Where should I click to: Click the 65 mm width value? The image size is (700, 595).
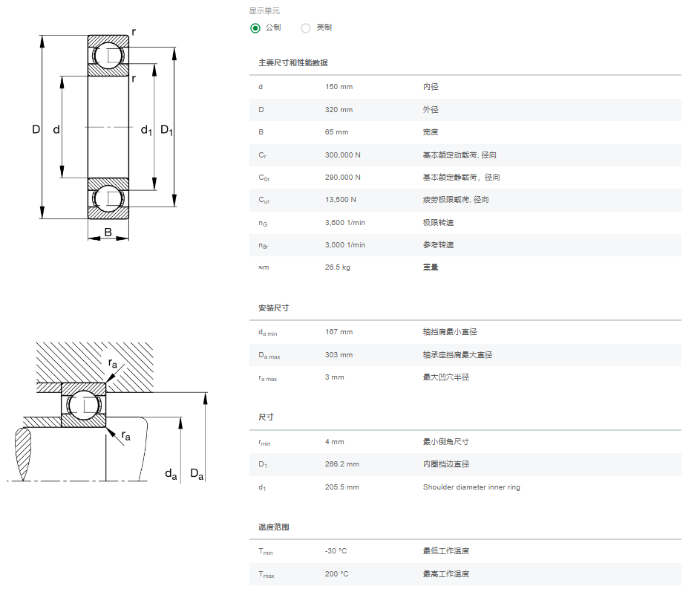point(336,132)
